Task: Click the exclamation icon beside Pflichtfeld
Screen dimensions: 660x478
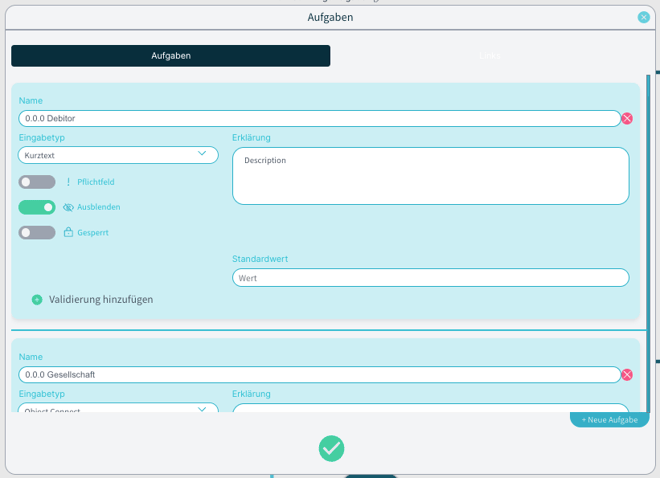Action: (x=68, y=182)
